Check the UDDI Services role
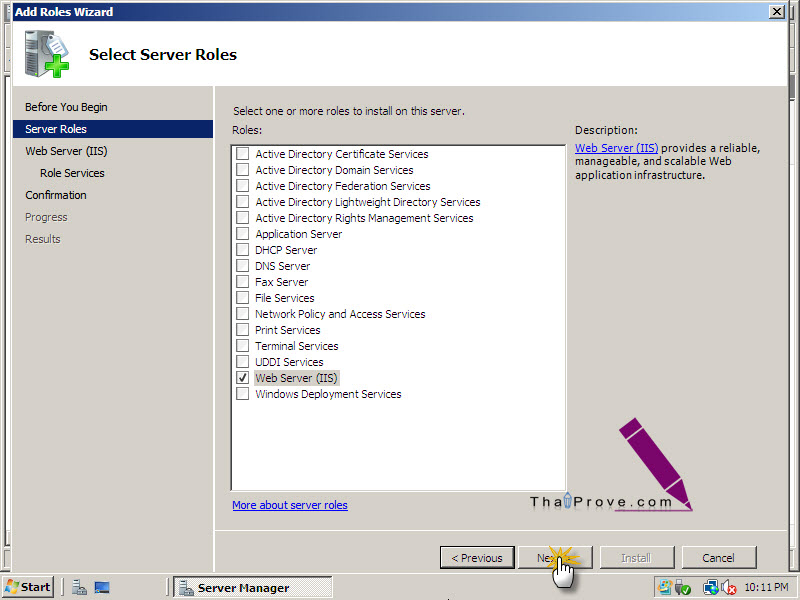800x600 pixels. coord(243,362)
